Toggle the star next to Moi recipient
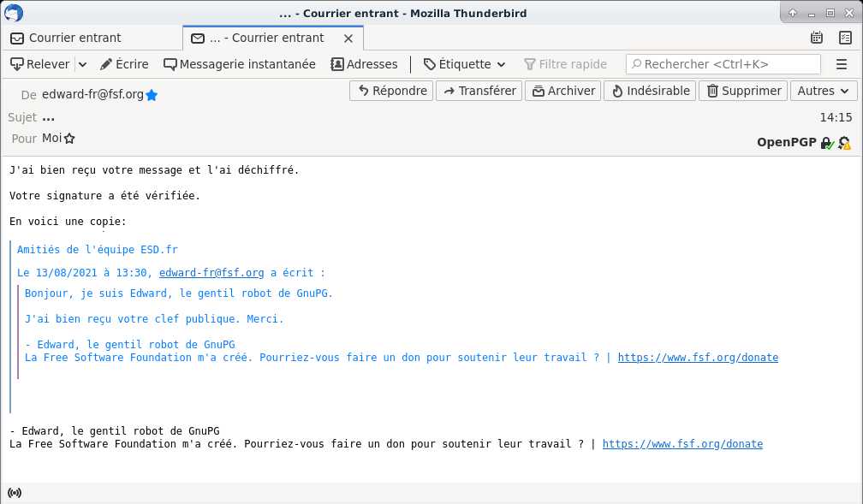863x504 pixels. point(69,139)
